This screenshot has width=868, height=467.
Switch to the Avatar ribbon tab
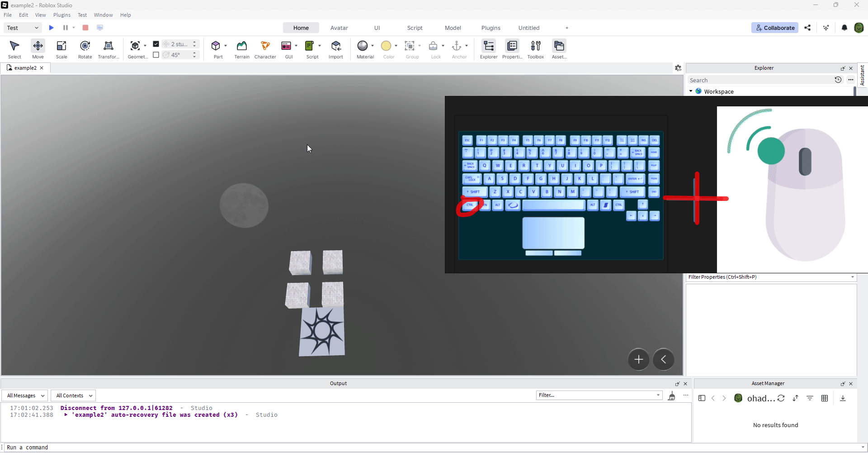click(339, 28)
